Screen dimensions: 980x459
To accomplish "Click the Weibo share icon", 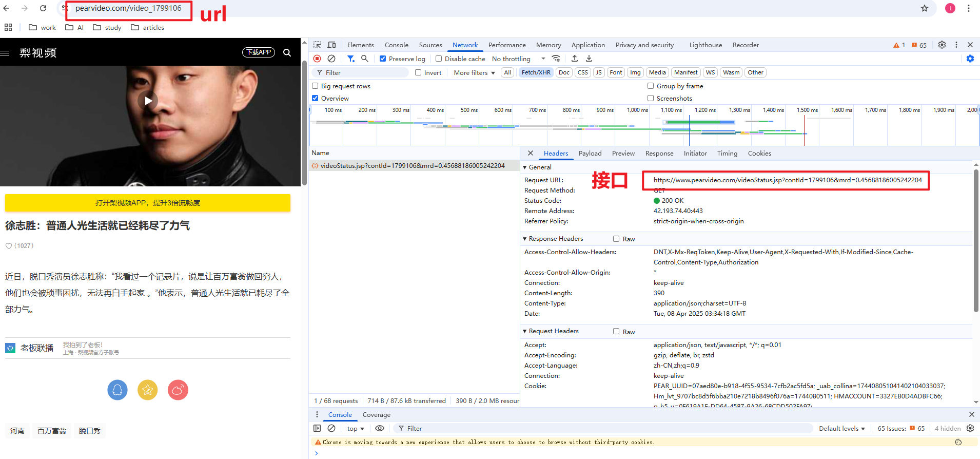I will click(178, 390).
